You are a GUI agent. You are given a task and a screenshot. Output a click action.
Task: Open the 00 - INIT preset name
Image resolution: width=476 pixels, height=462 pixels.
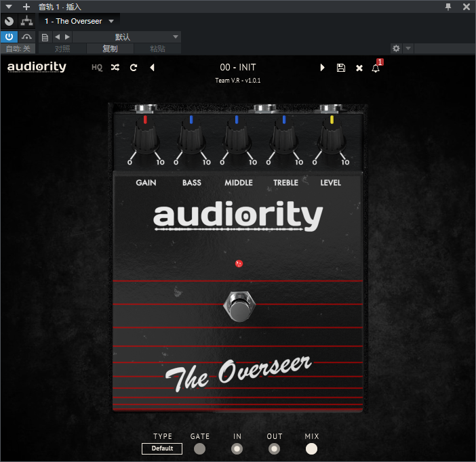[238, 67]
